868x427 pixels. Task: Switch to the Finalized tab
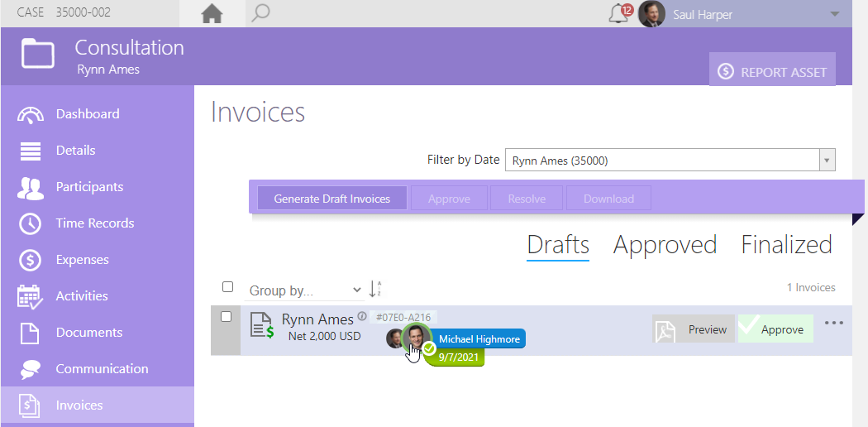pyautogui.click(x=787, y=245)
